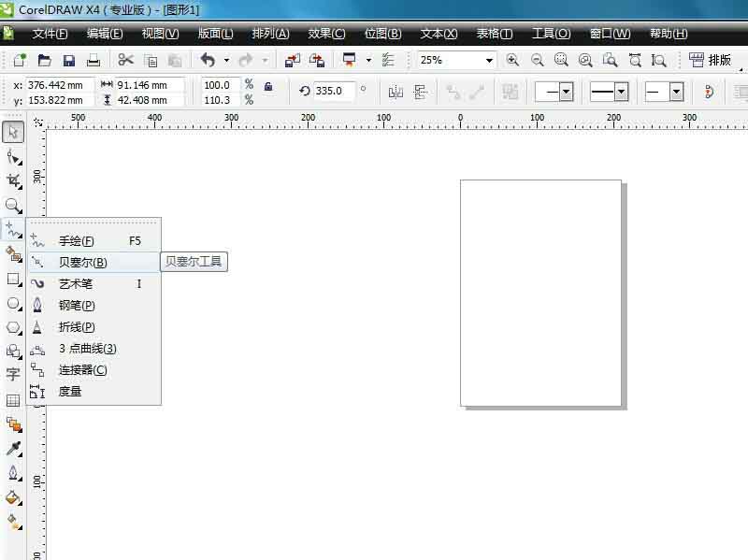The image size is (748, 560).
Task: Open the 文本(X) menu
Action: 439,34
